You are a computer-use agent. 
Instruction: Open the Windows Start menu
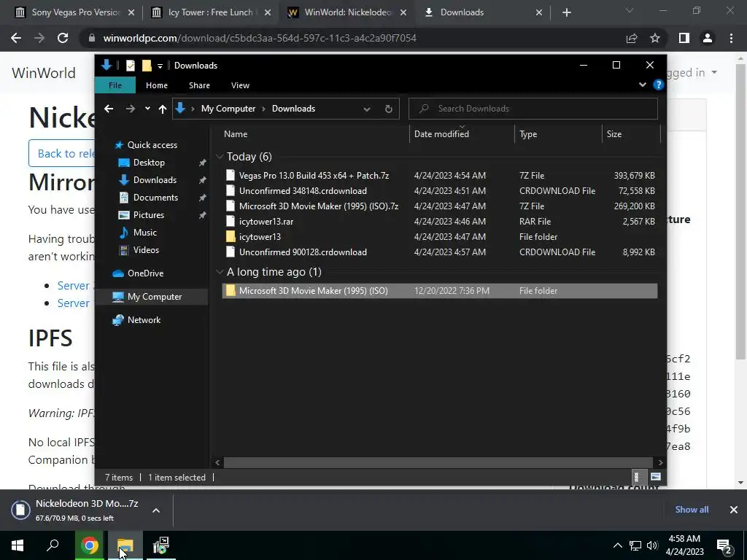click(x=18, y=545)
